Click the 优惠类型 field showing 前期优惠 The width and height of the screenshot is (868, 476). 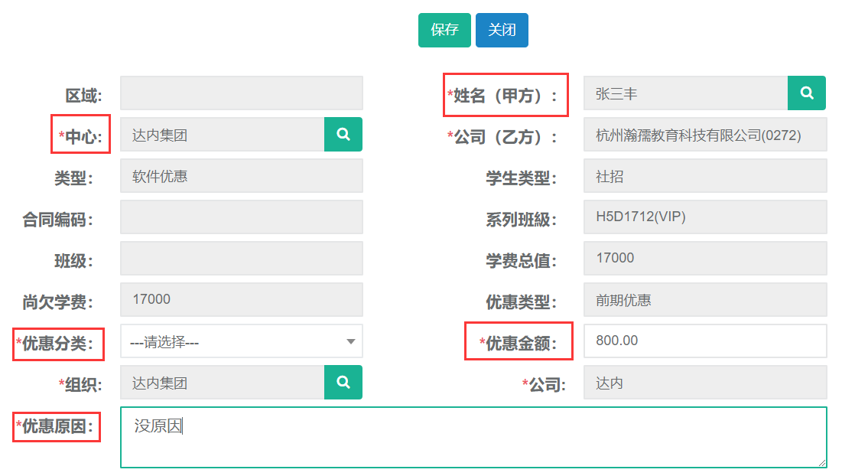pos(704,300)
